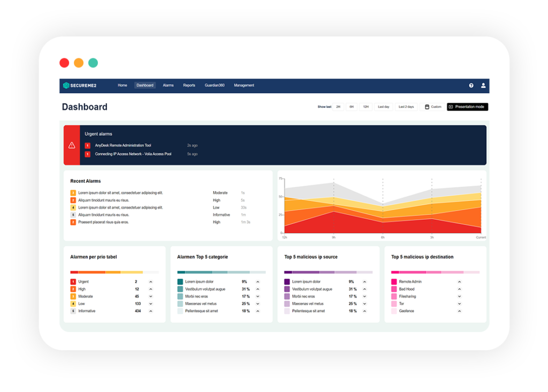The image size is (548, 392).
Task: Click the Moderate priority 3 badge
Action: point(73,296)
